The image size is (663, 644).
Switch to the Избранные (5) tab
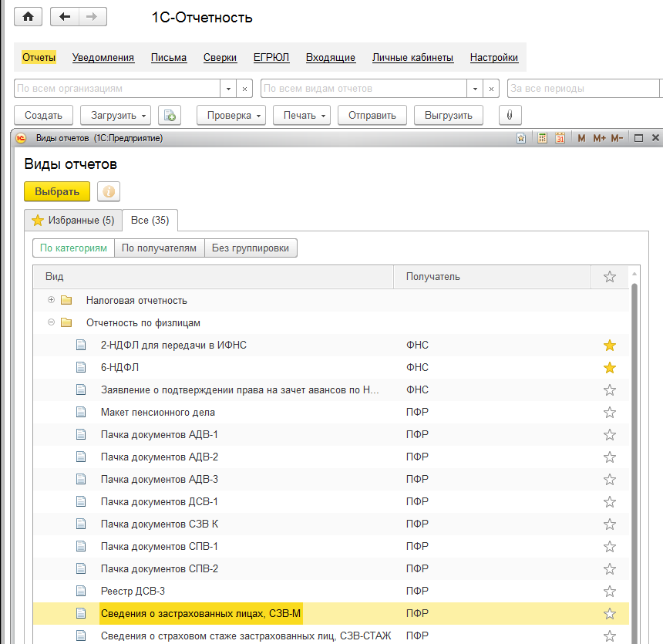(x=73, y=221)
